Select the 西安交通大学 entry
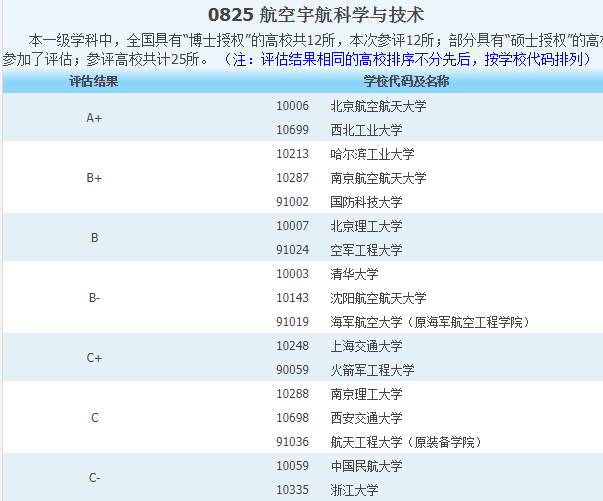Image resolution: width=603 pixels, height=501 pixels. 365,418
